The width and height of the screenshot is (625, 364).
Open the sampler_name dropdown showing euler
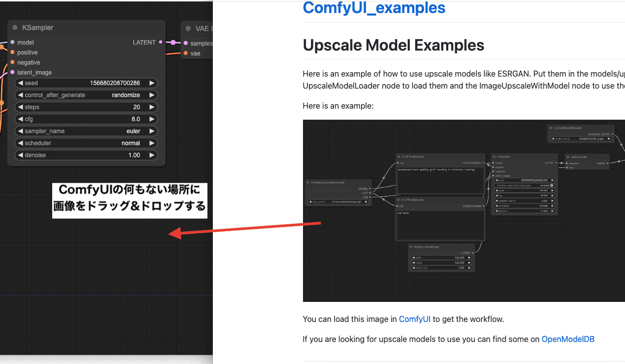(x=86, y=131)
